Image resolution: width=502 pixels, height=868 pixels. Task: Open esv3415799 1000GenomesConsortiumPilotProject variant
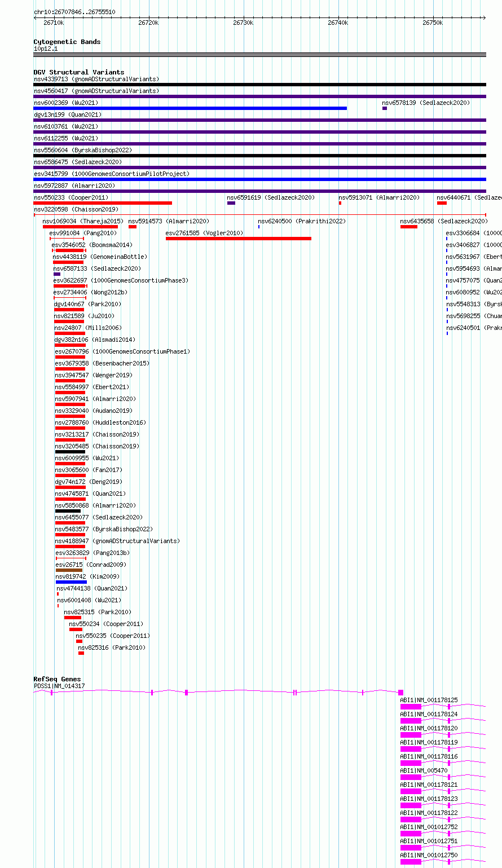tap(112, 174)
